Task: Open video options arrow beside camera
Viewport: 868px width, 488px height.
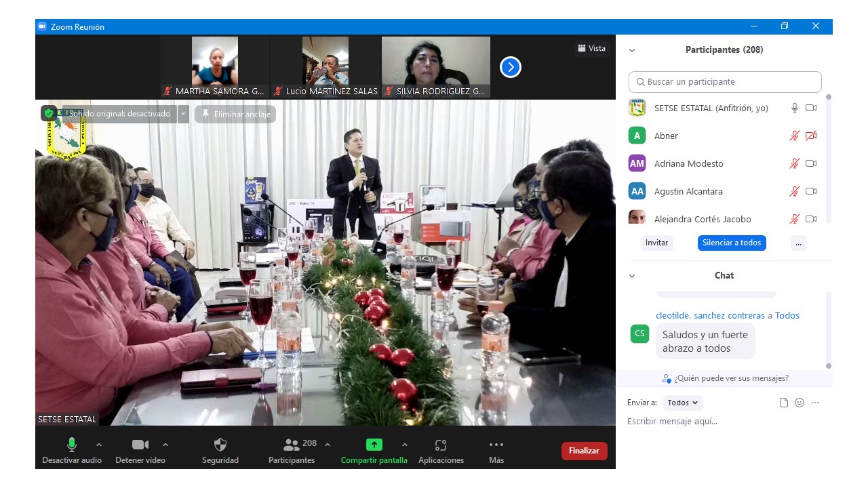Action: pyautogui.click(x=165, y=445)
